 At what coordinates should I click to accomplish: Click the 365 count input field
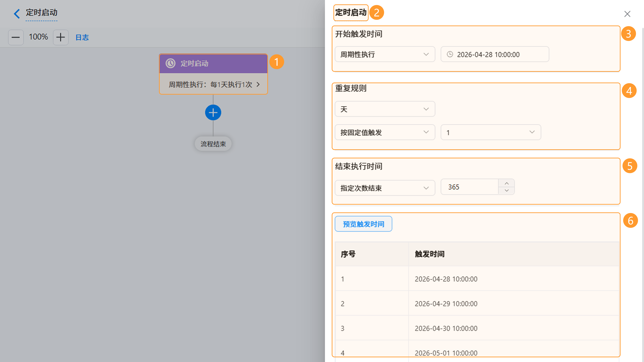(x=470, y=187)
